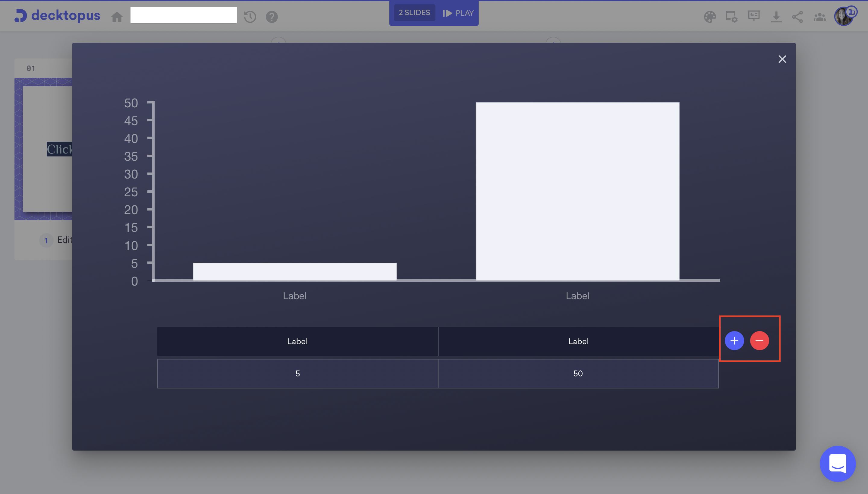
Task: Go to the home dashboard icon
Action: coord(117,17)
